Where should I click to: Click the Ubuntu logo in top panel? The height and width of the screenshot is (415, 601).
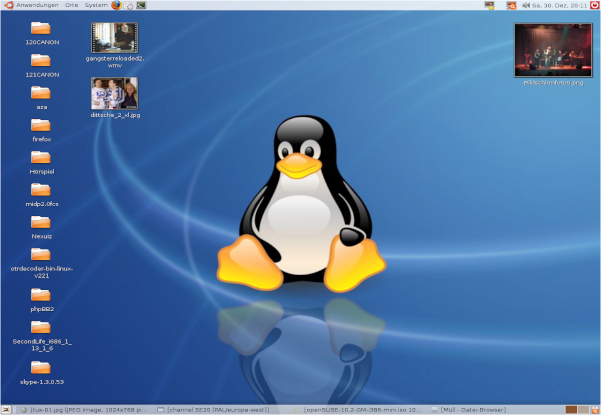tap(8, 5)
